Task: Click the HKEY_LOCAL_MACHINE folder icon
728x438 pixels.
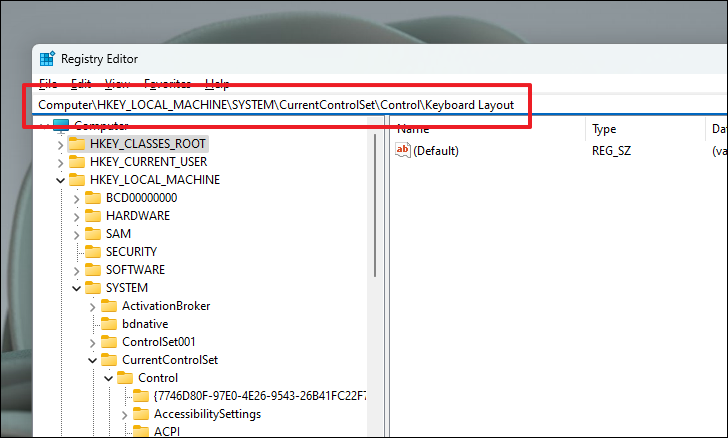Action: click(x=77, y=180)
